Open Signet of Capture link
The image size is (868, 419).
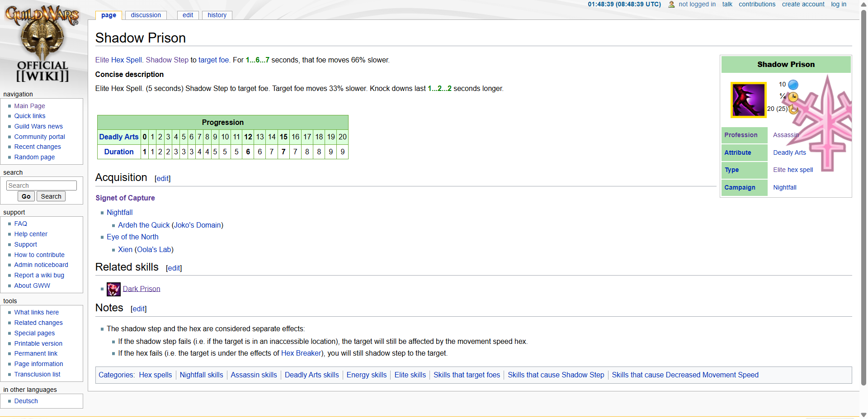click(125, 198)
